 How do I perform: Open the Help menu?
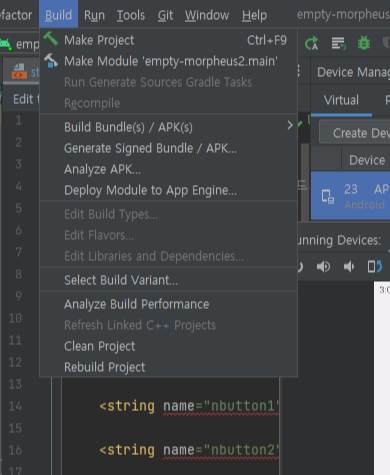254,15
